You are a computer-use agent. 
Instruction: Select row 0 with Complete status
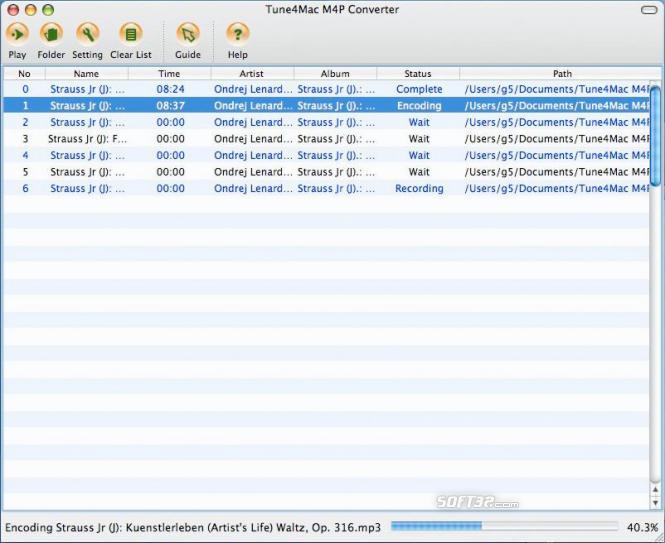(327, 89)
